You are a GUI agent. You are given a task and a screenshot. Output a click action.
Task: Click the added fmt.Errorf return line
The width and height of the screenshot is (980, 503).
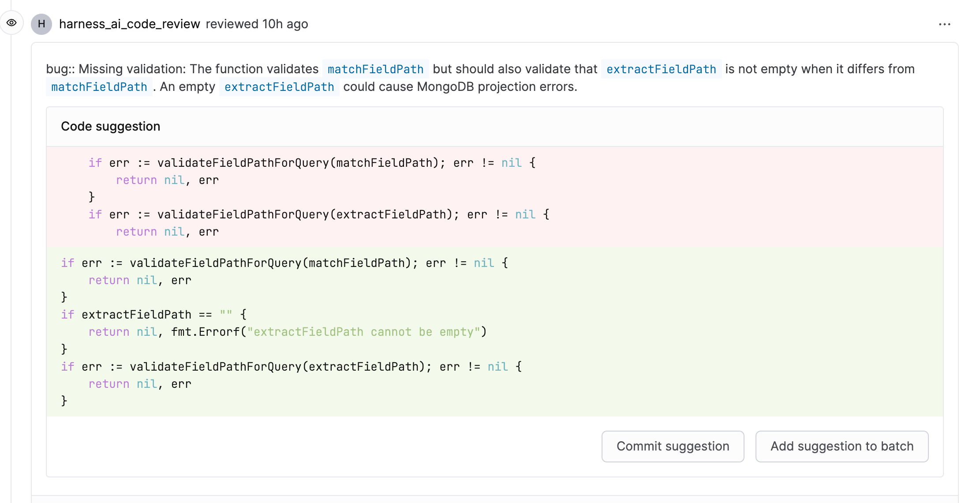pyautogui.click(x=287, y=332)
